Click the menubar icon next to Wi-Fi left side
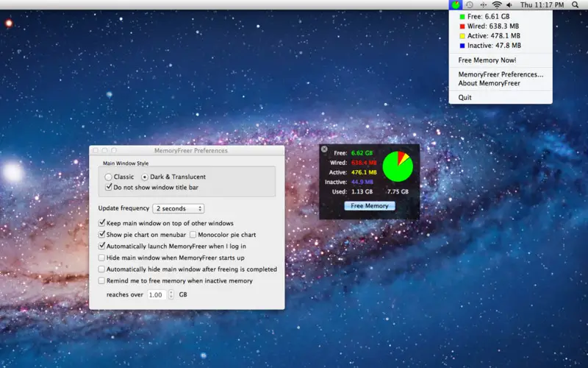The width and height of the screenshot is (588, 368). tap(483, 5)
